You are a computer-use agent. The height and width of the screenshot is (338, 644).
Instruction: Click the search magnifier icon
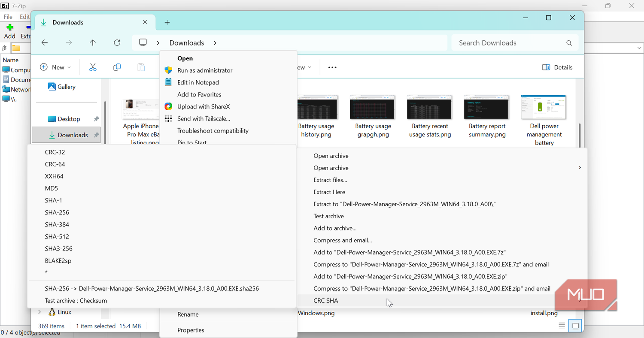coord(569,43)
